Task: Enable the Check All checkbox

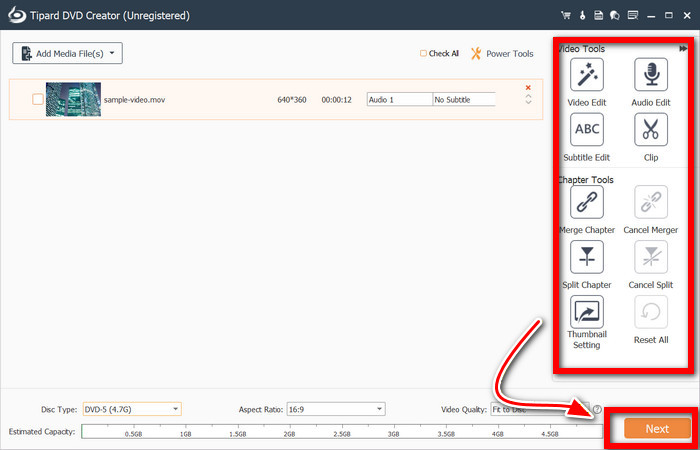Action: 425,54
